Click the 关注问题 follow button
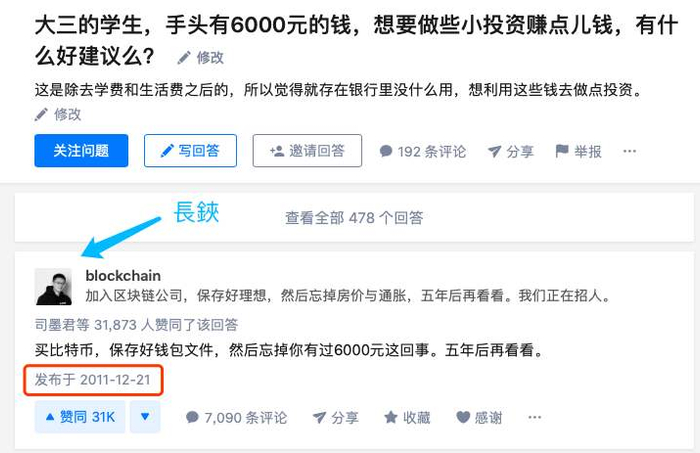Screen dimensions: 700x453 pos(81,151)
